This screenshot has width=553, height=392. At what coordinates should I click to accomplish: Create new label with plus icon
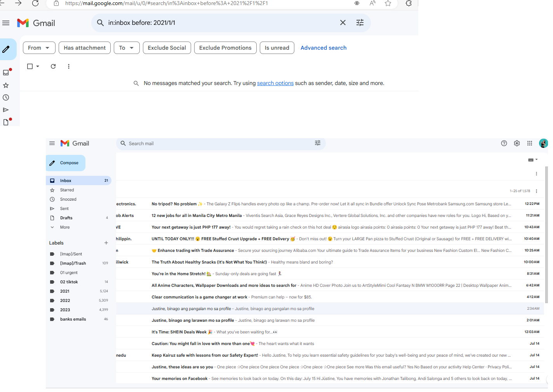pos(106,243)
